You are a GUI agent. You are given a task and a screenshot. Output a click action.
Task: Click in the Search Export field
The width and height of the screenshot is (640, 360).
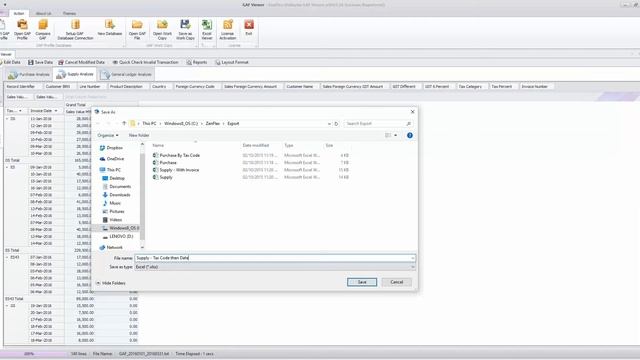pyautogui.click(x=378, y=124)
